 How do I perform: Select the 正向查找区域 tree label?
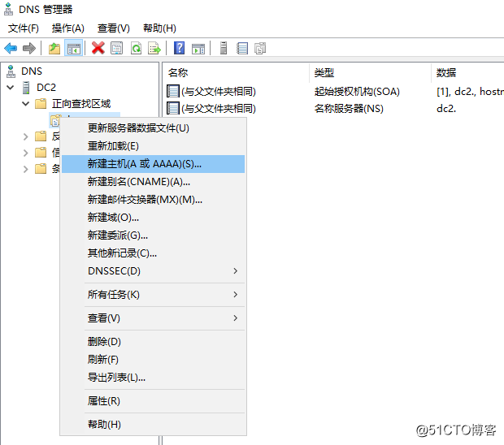pyautogui.click(x=81, y=104)
